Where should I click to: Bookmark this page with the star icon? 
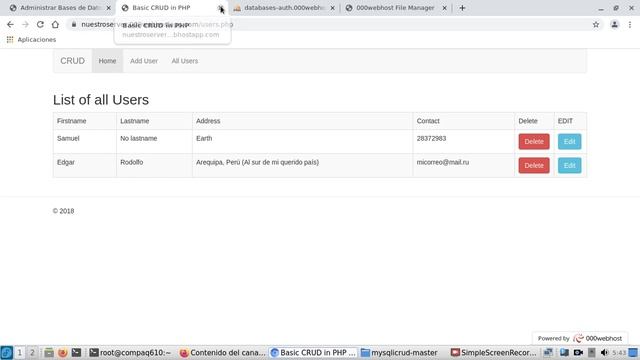596,24
